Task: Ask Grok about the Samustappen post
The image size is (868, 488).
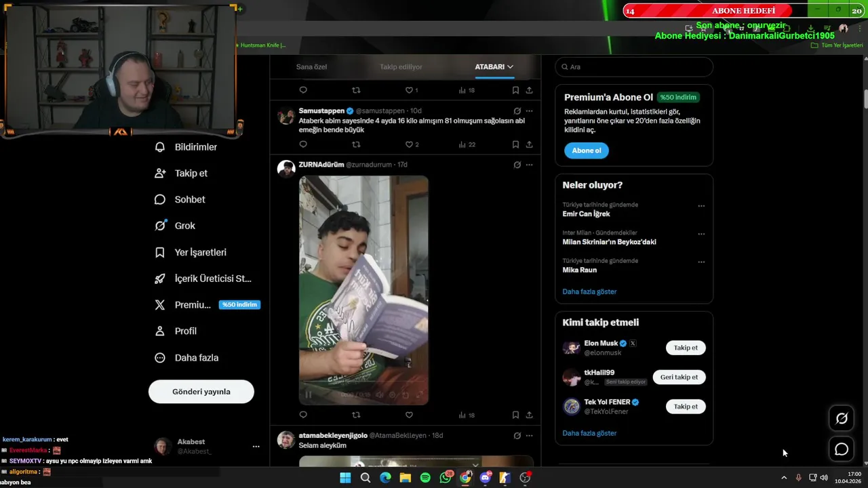Action: coord(517,110)
